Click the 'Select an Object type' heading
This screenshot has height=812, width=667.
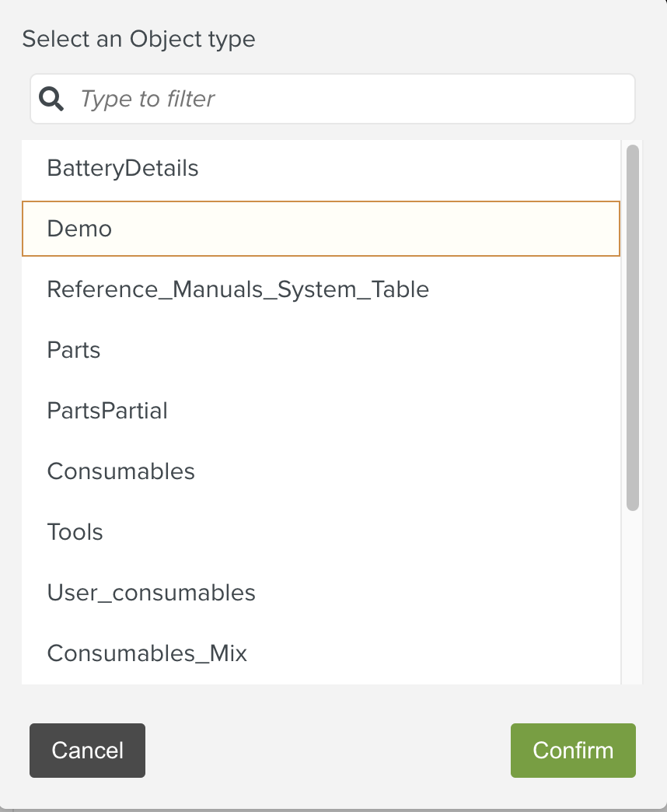138,39
